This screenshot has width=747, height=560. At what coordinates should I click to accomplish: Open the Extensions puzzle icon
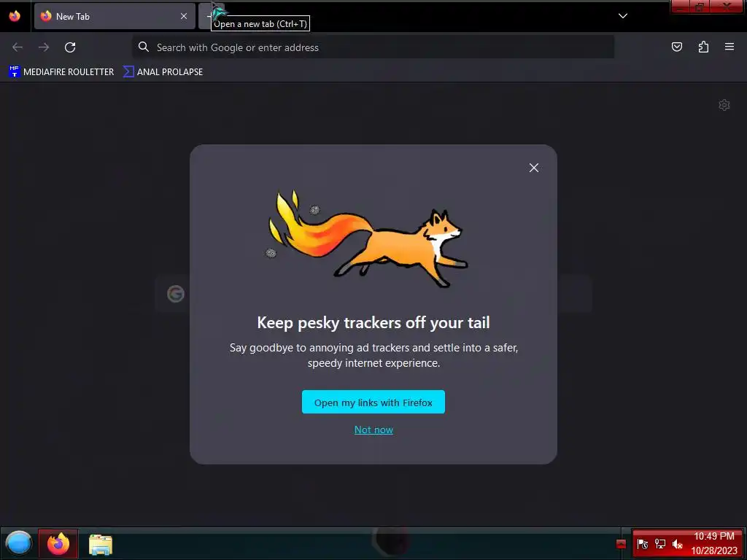click(x=703, y=47)
